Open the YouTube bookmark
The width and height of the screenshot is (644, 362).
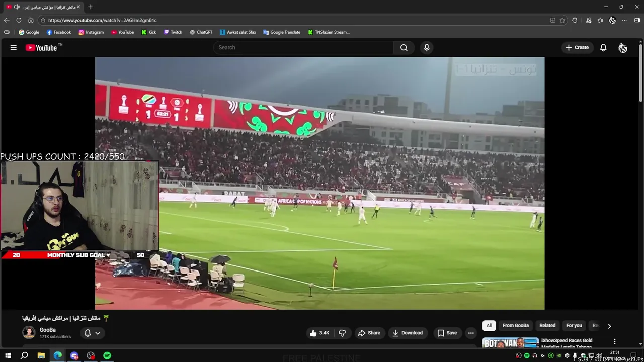click(x=123, y=32)
